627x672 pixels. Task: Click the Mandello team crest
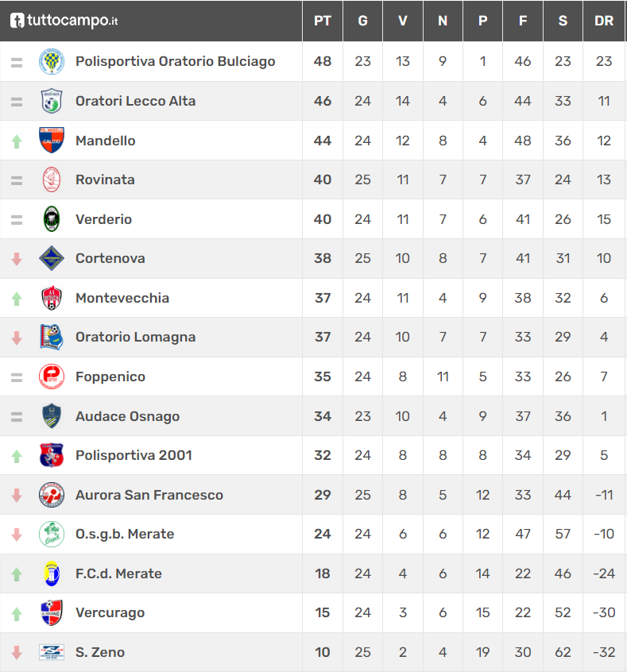click(52, 140)
